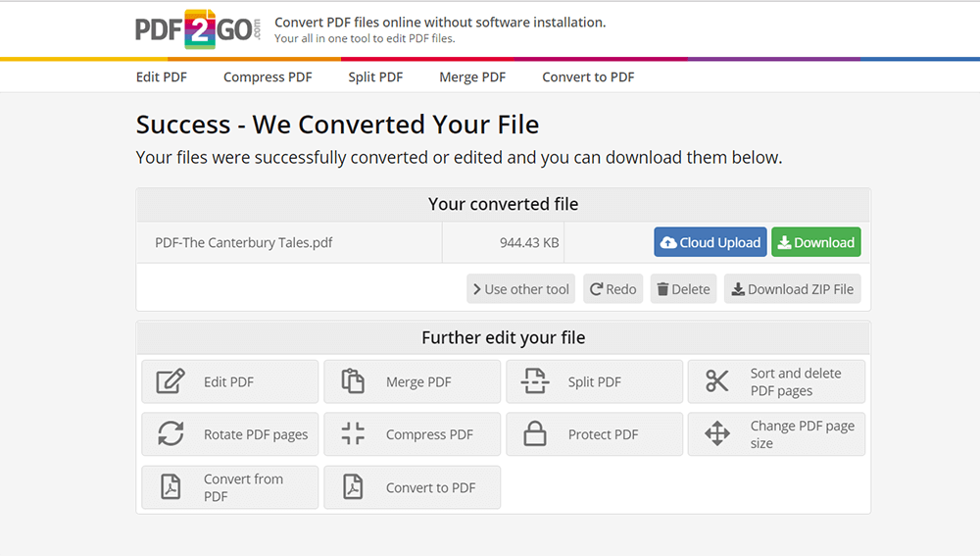980x556 pixels.
Task: Click the Convert from PDF file icon
Action: pyautogui.click(x=171, y=487)
